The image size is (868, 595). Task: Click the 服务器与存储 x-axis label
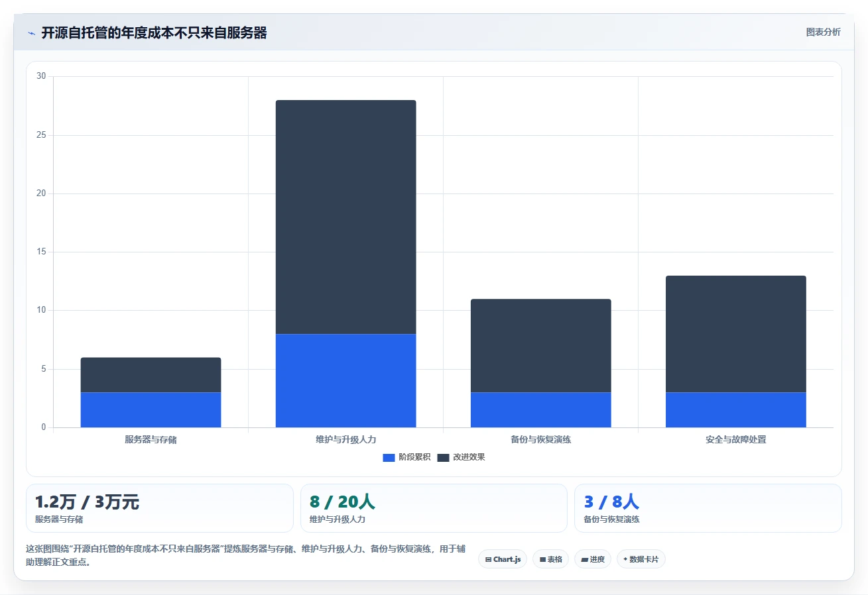pos(151,439)
